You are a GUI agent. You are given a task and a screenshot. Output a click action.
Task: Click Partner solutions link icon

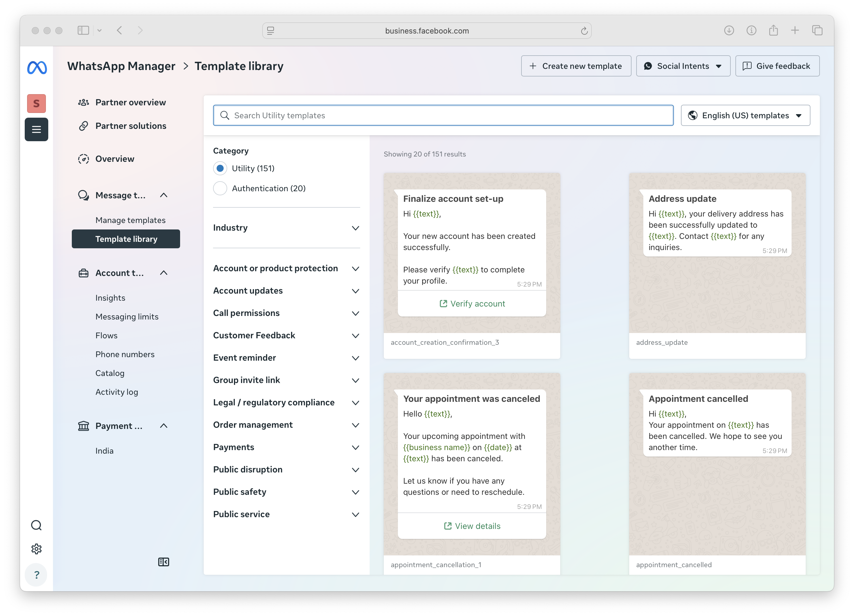(83, 126)
